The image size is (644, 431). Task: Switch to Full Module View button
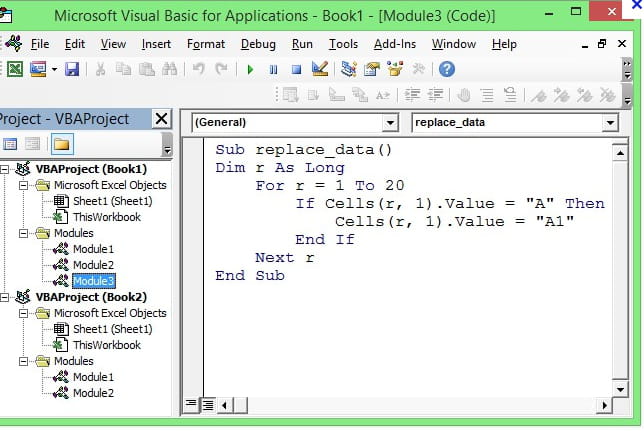pyautogui.click(x=208, y=405)
